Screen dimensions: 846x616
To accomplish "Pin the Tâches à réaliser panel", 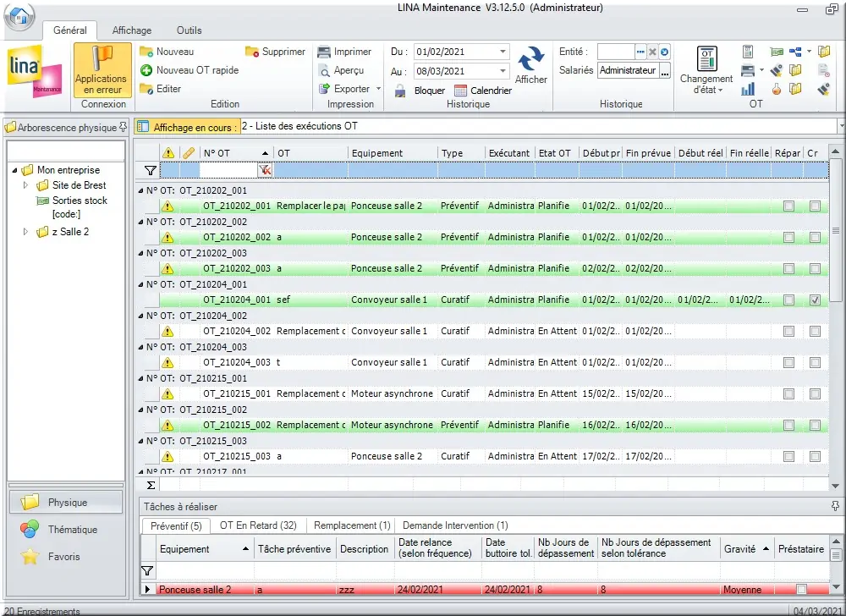I will coord(835,506).
